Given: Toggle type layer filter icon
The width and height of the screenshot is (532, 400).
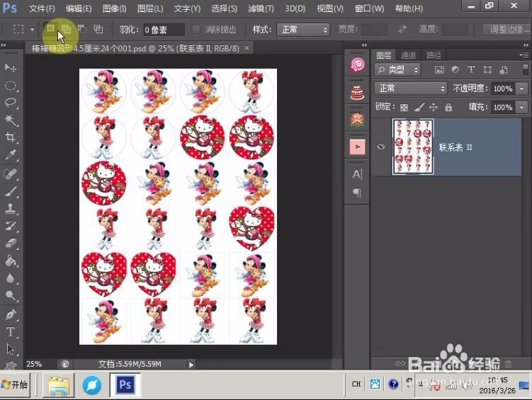Looking at the screenshot, I should pyautogui.click(x=471, y=69).
